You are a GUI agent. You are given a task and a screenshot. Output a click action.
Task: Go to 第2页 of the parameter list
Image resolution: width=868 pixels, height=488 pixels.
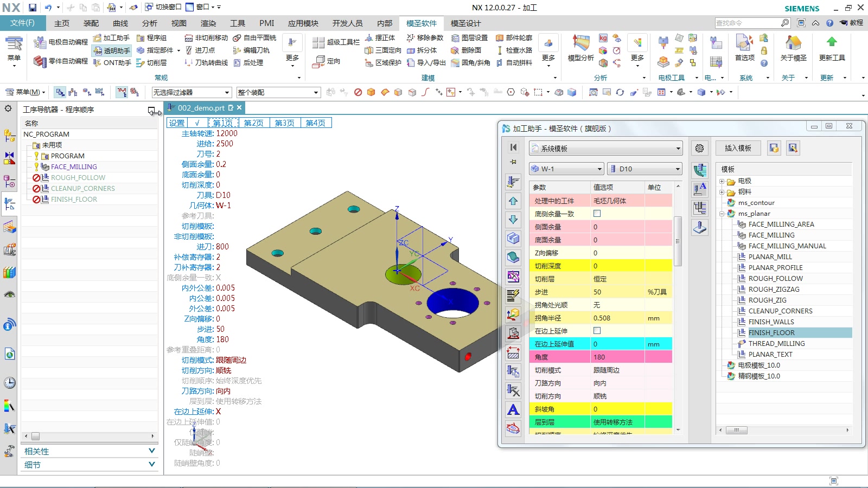pos(253,123)
